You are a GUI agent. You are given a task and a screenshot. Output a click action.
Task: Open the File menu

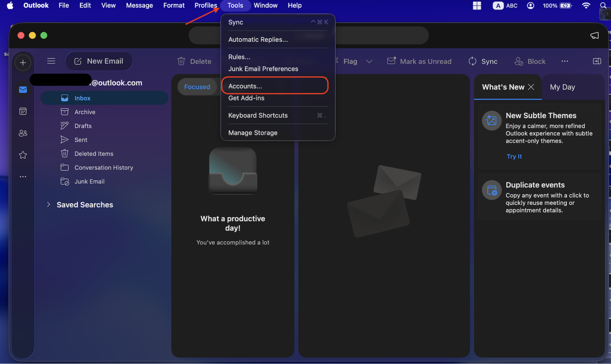tap(64, 5)
